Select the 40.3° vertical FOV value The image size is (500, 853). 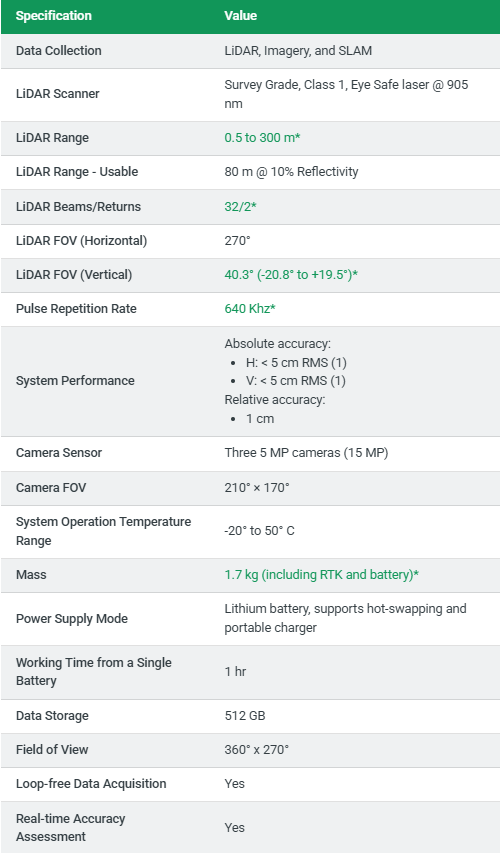pyautogui.click(x=291, y=275)
